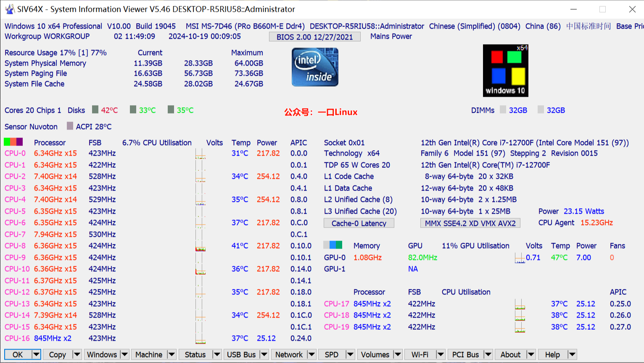
Task: Open the OK button dropdown arrow
Action: 36,355
